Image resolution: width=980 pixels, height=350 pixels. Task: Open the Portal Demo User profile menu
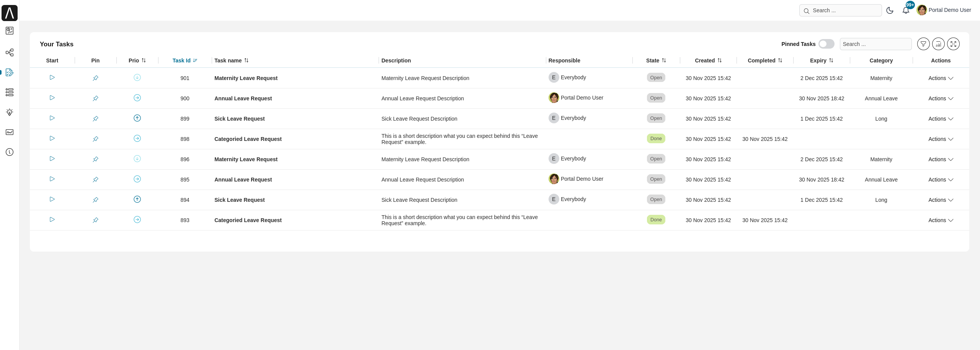click(944, 10)
